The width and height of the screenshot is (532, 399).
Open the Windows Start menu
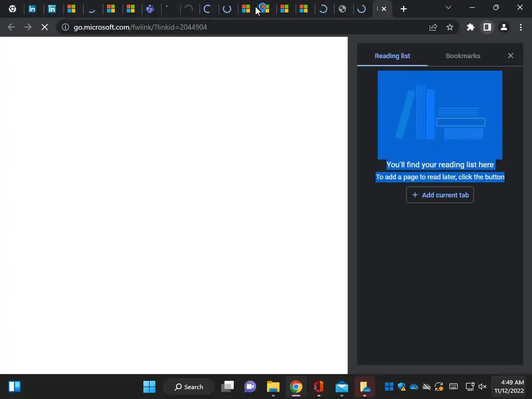coord(149,387)
